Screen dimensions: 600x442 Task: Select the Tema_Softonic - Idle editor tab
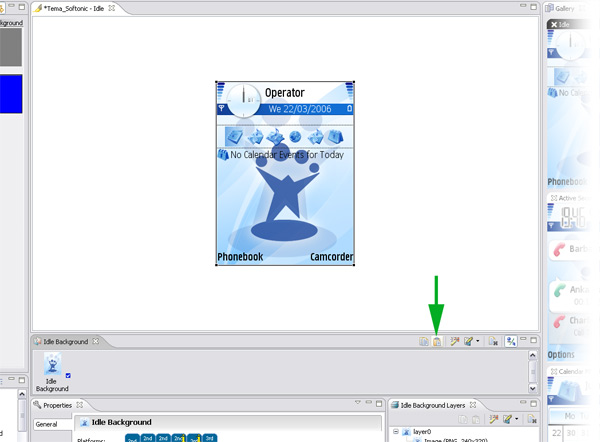[x=72, y=8]
